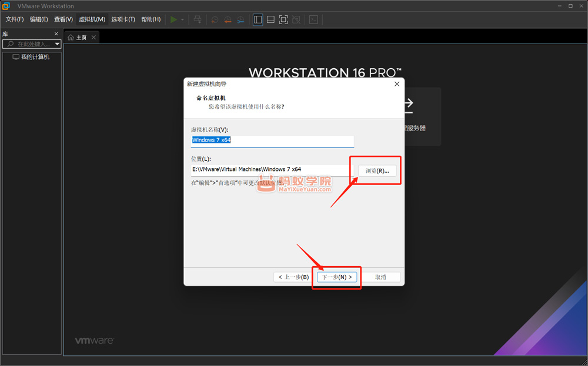Open the 虚拟机(M) menu
Image resolution: width=588 pixels, height=366 pixels.
click(92, 19)
